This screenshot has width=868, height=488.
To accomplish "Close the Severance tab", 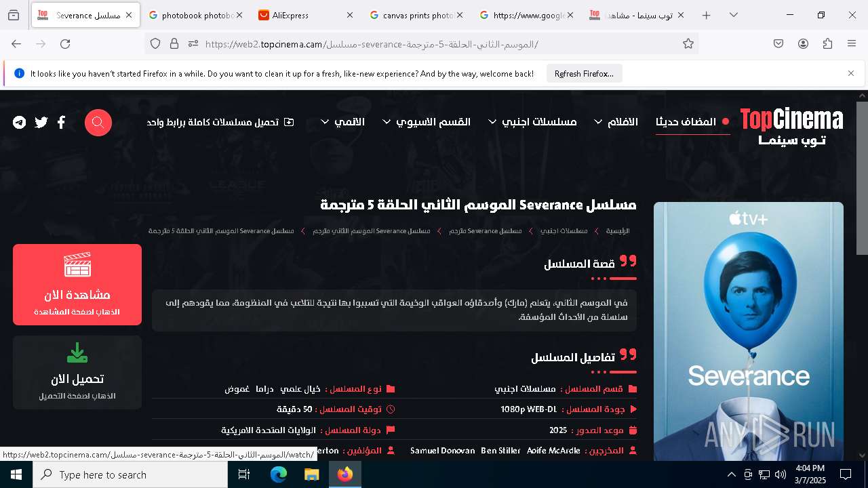I will coord(129,15).
